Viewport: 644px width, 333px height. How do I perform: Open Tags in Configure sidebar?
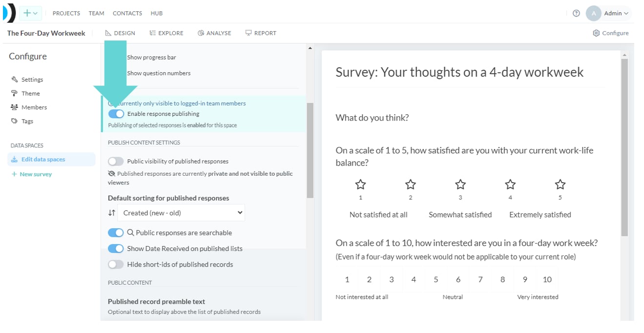coord(22,121)
